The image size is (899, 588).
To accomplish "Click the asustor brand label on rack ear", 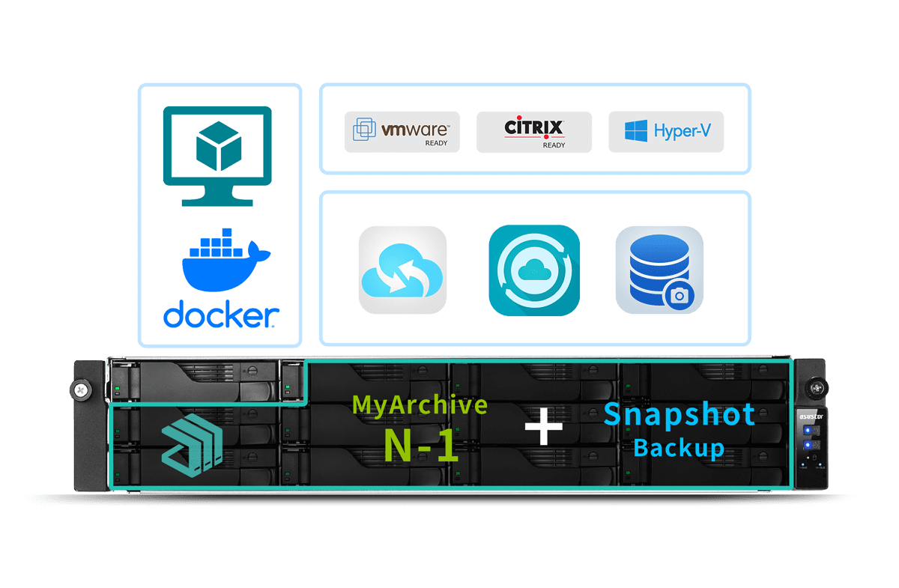I will point(810,416).
